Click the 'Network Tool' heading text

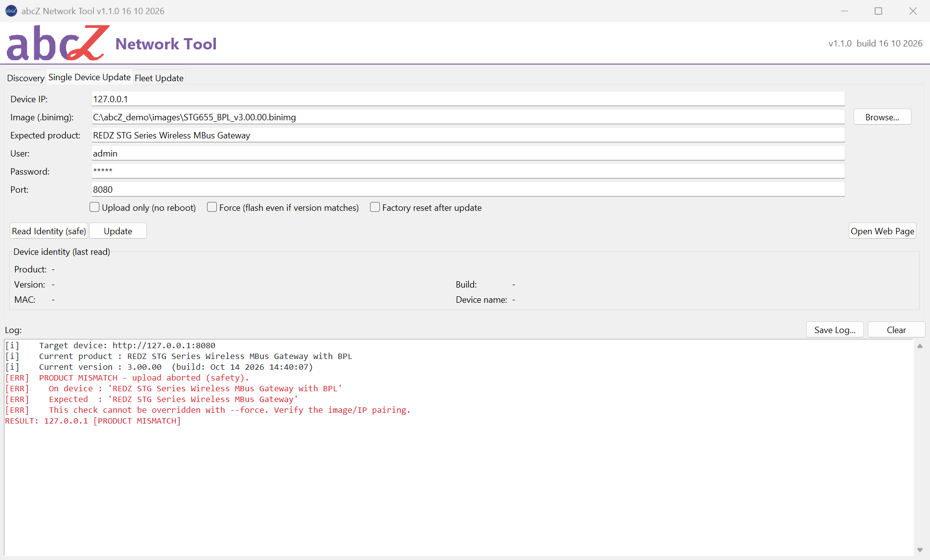(x=166, y=44)
